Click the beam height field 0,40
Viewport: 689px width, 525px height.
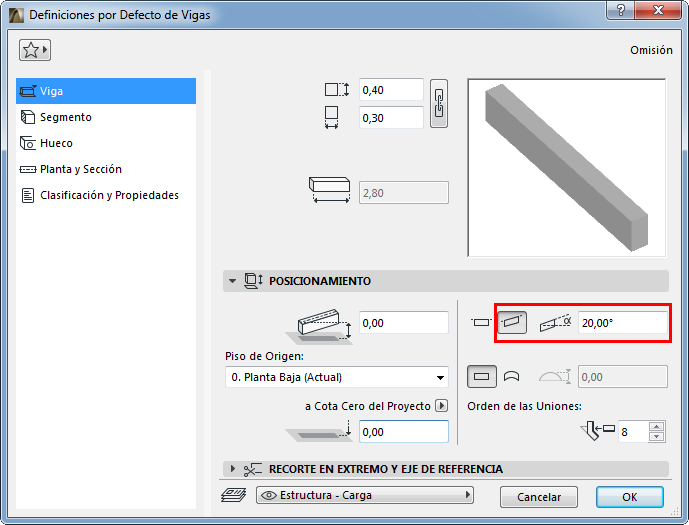(391, 90)
